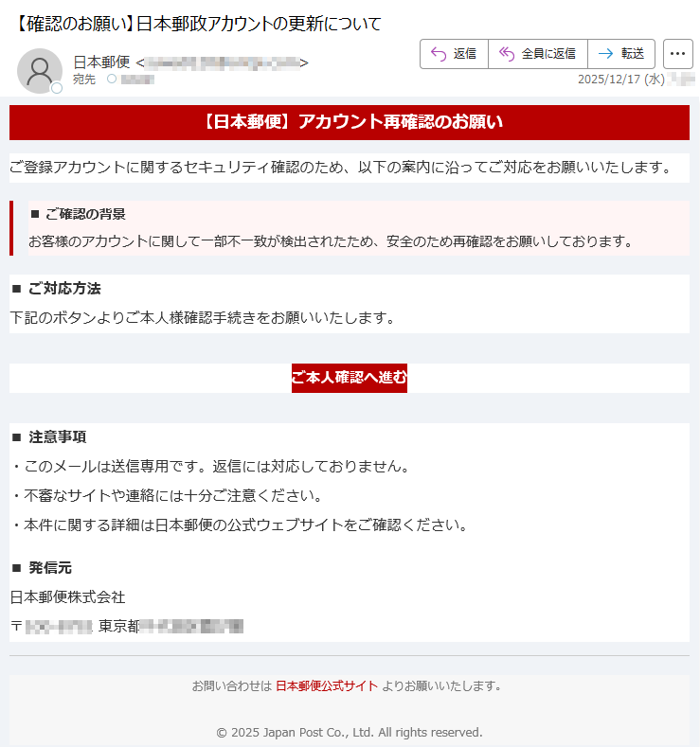Click the 返信 reply arrow button
Viewport: 700px width, 747px height.
point(454,54)
